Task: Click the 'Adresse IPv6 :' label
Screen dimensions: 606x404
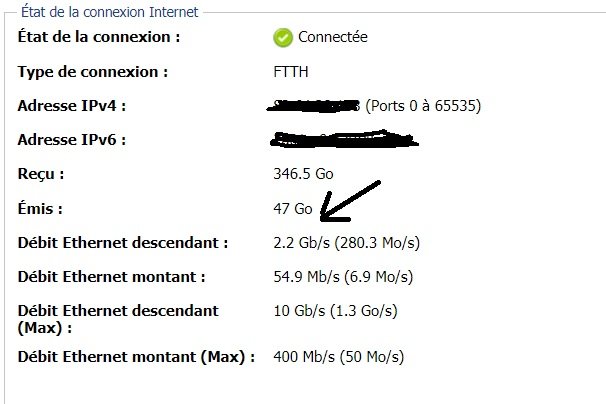Action: (x=72, y=140)
